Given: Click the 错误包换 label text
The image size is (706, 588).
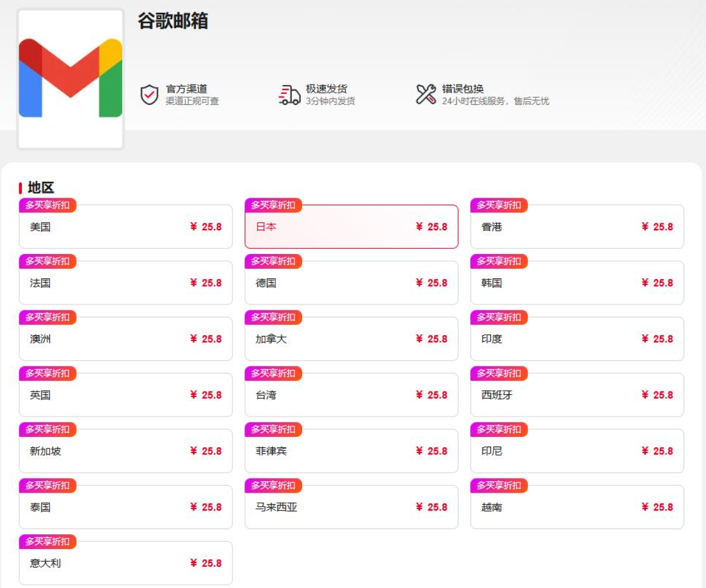Looking at the screenshot, I should point(463,89).
